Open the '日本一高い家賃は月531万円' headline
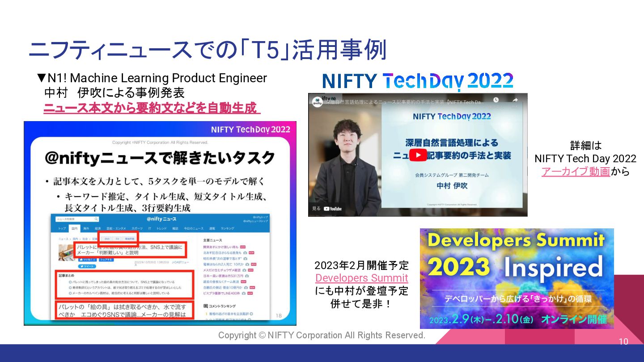The height and width of the screenshot is (362, 644). [x=223, y=276]
